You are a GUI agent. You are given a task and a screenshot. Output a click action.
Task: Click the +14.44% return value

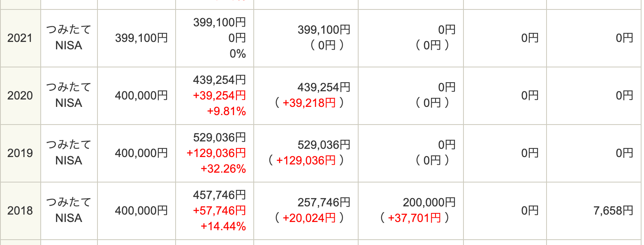223,226
